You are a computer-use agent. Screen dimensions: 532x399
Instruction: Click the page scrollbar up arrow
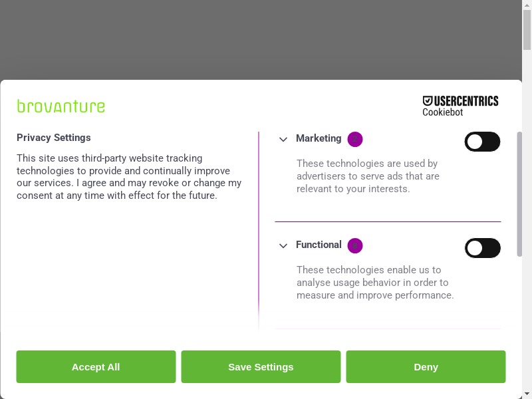click(x=527, y=5)
